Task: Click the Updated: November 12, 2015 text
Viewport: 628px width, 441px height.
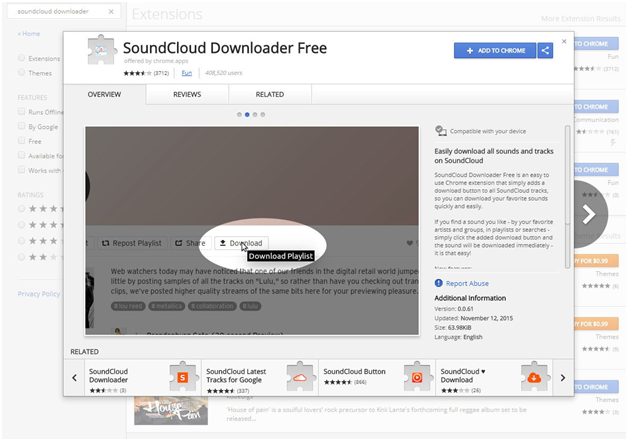Action: (474, 318)
